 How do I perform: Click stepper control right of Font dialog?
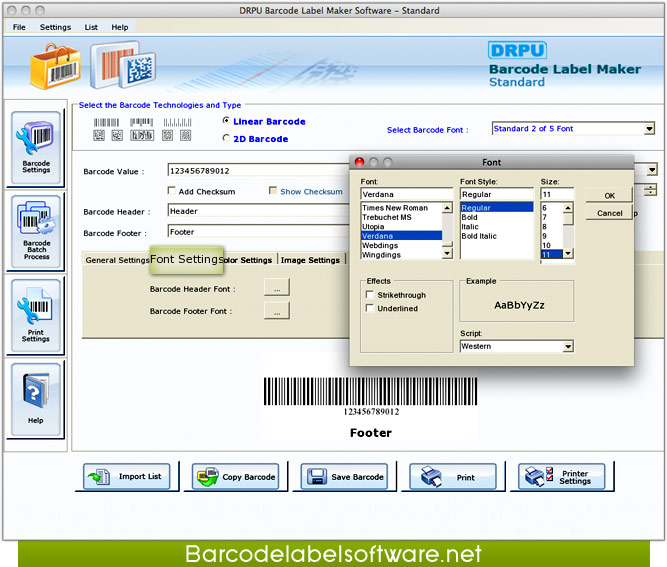click(x=650, y=190)
